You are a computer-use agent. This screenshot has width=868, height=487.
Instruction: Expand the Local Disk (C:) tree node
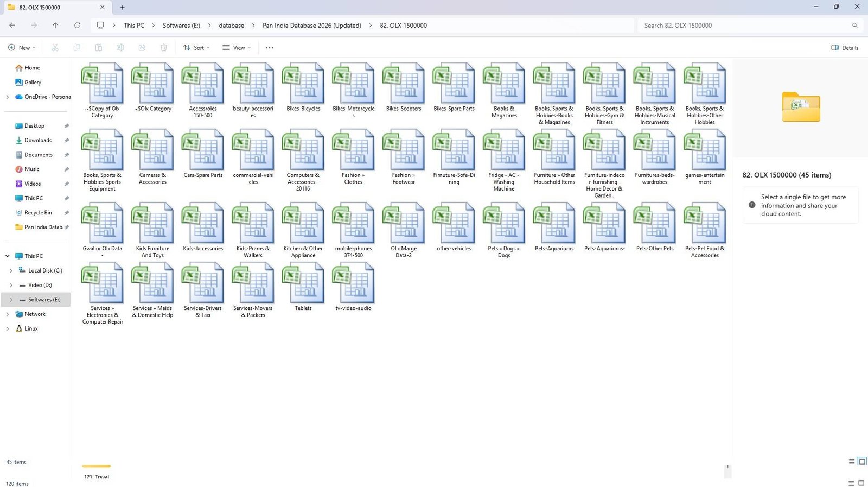11,270
